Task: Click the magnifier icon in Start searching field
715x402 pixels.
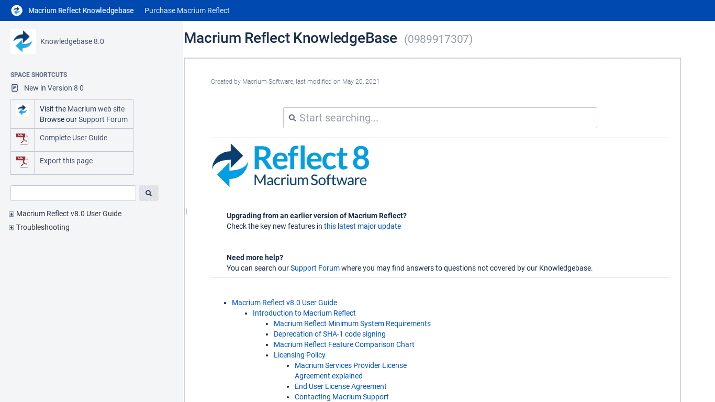Action: tap(292, 118)
